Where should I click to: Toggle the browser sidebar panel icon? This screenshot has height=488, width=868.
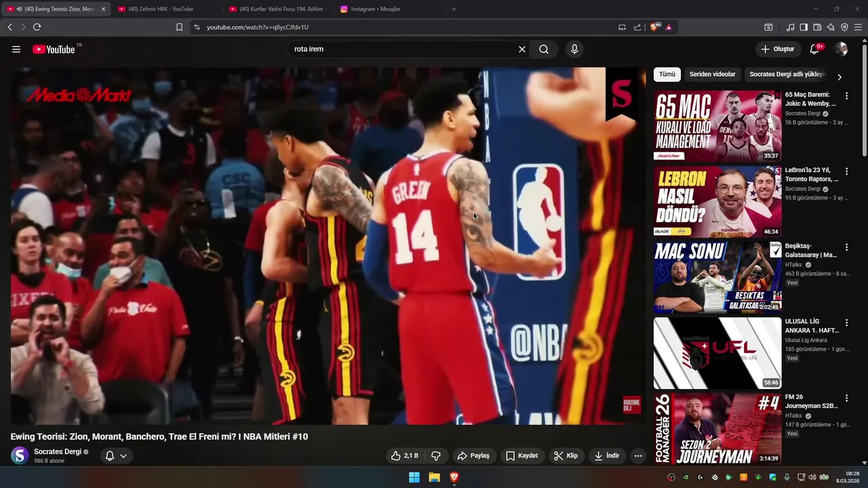click(804, 27)
